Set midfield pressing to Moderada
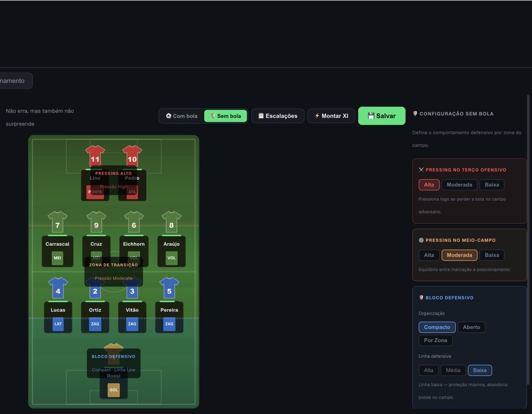Screen dimensions: 532x414 point(459,255)
